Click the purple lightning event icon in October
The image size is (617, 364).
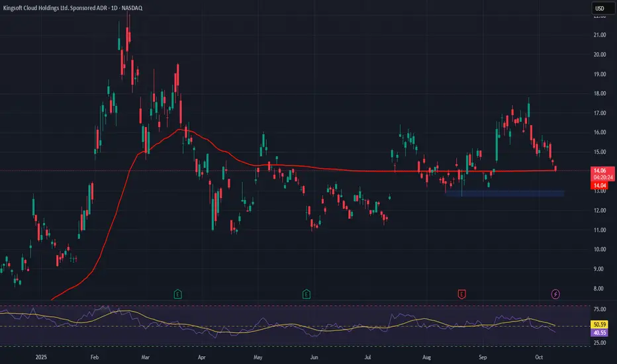pyautogui.click(x=555, y=294)
